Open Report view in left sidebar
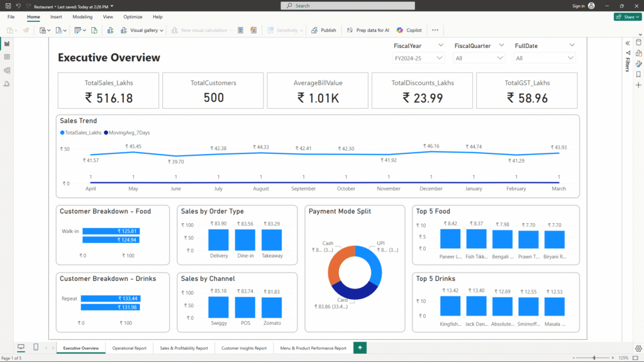Viewport: 644px width, 362px height. (7, 44)
